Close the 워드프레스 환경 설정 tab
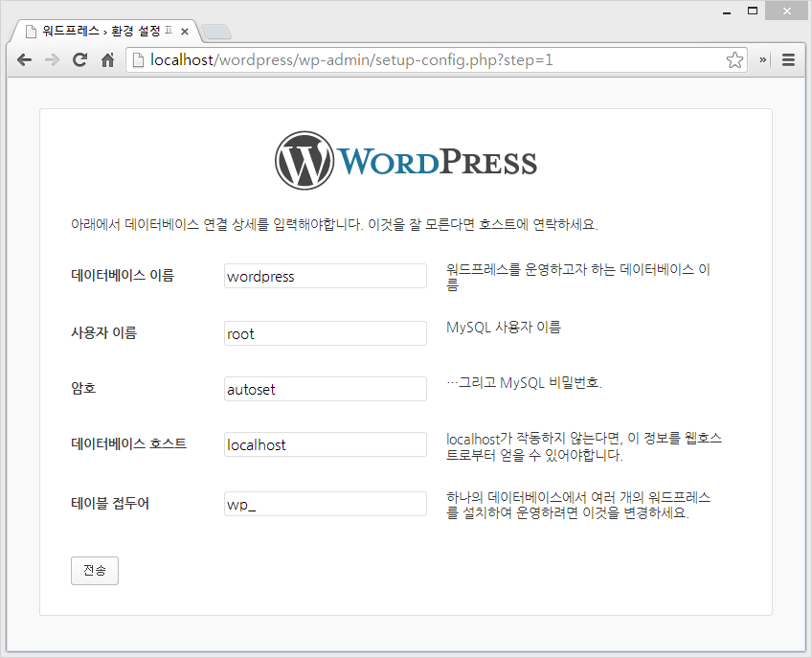Screen dimensions: 812x658 pyautogui.click(x=185, y=32)
